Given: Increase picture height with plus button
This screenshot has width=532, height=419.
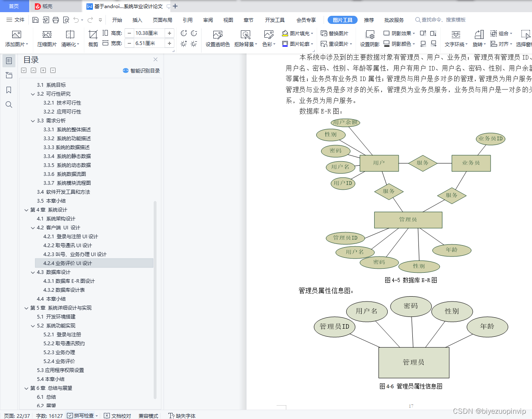Looking at the screenshot, I should tap(169, 33).
